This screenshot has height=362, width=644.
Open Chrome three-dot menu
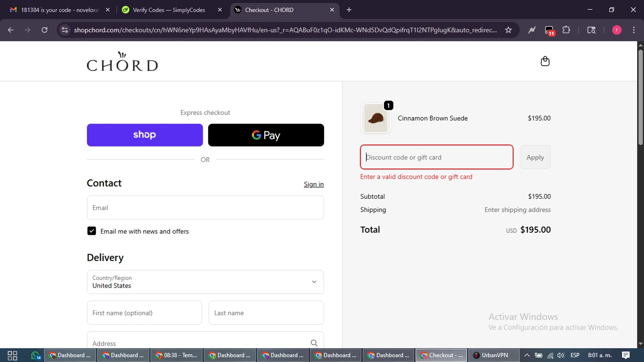tap(634, 30)
